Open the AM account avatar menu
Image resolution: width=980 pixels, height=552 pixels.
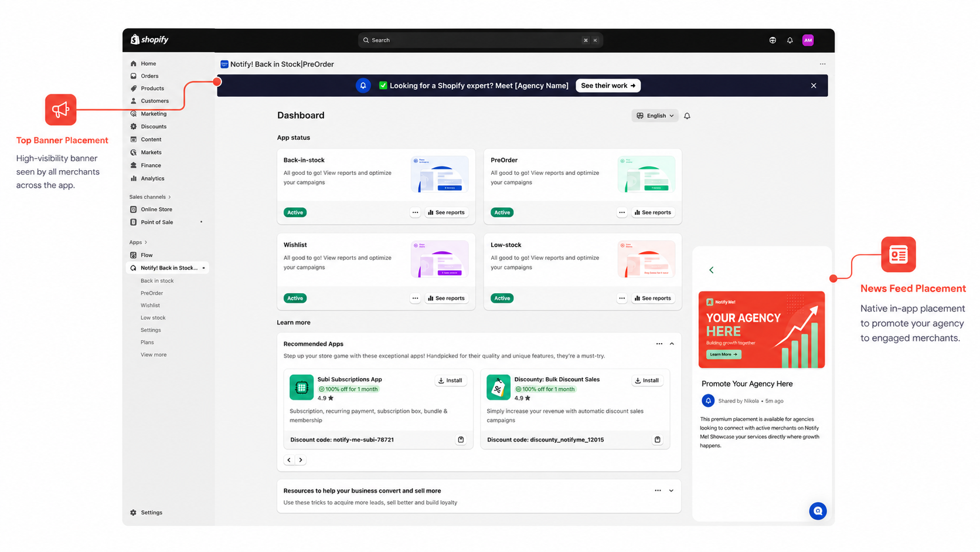(808, 40)
